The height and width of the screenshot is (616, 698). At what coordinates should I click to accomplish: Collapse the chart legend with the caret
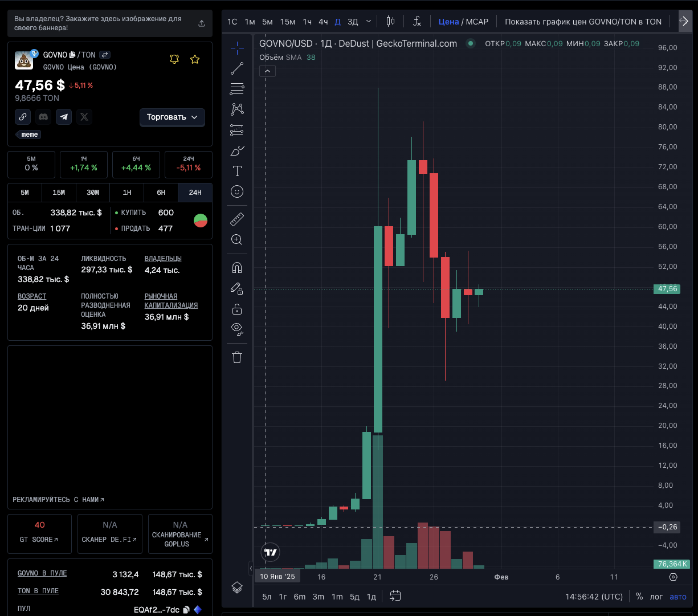click(x=267, y=71)
